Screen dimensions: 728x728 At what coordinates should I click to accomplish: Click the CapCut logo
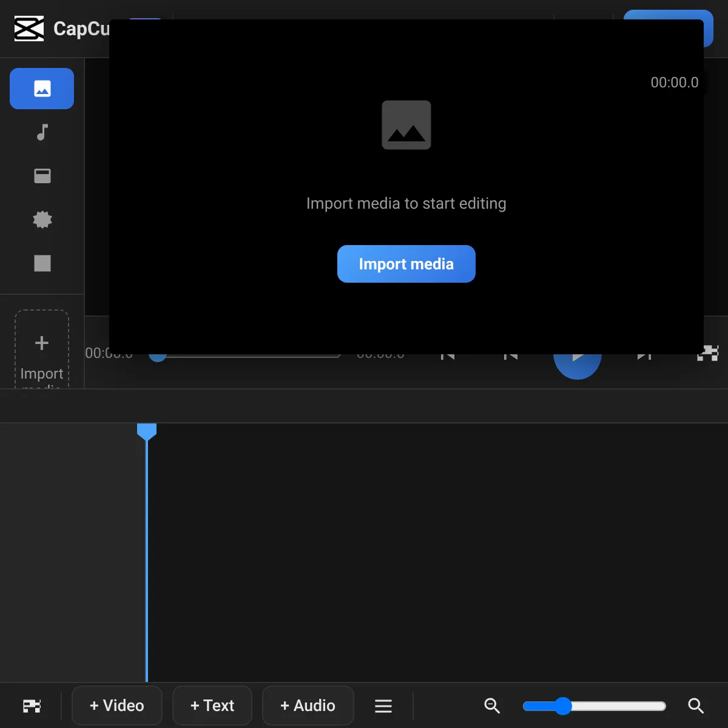point(29,29)
